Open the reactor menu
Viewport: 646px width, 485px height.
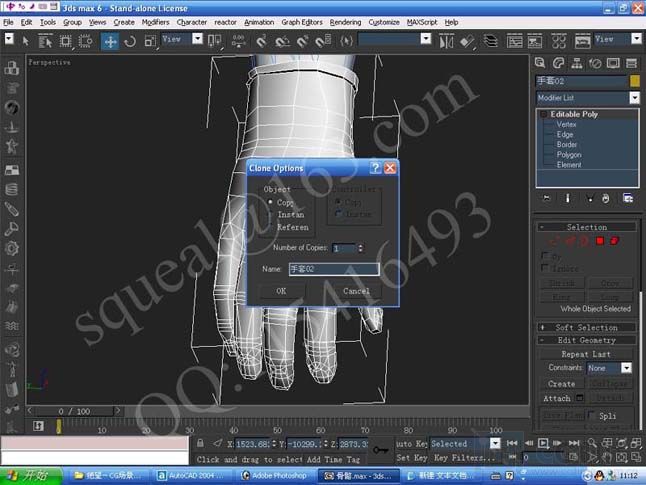point(225,22)
